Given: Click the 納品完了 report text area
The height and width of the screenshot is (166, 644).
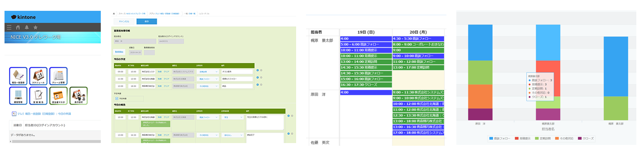Looking at the screenshot, I should point(265,138).
